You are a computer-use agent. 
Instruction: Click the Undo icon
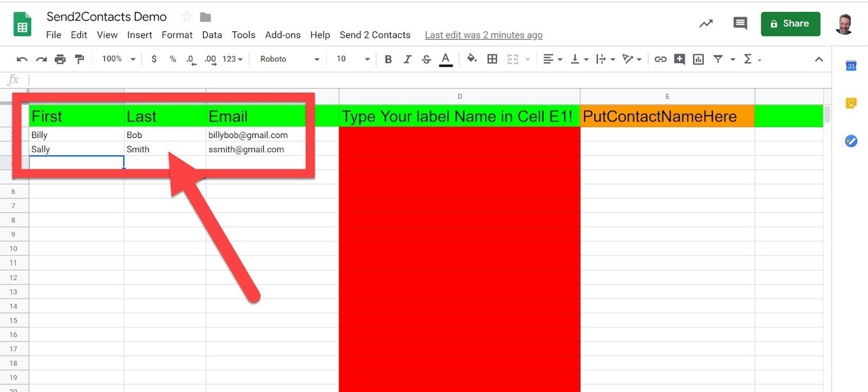coord(22,59)
